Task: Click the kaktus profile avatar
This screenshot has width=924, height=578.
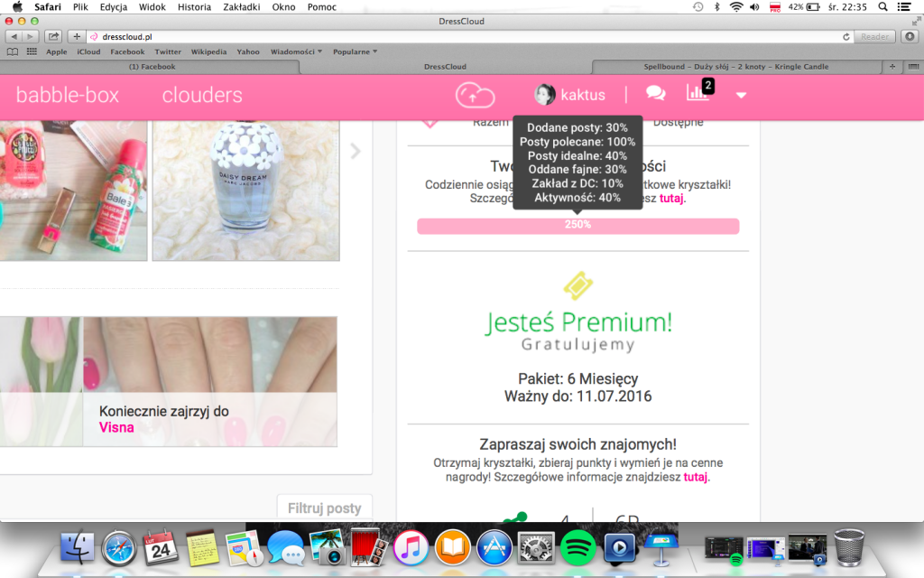Action: pos(545,95)
